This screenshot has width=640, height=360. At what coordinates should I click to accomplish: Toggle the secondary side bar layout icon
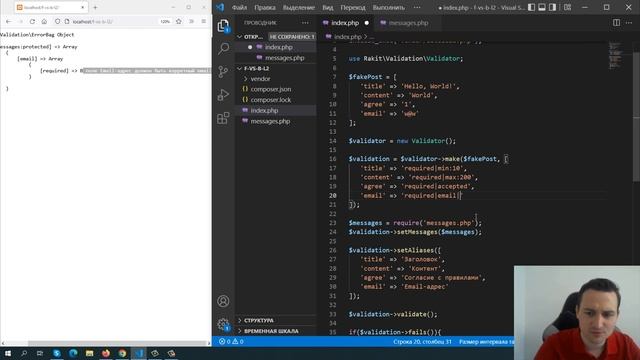[553, 7]
